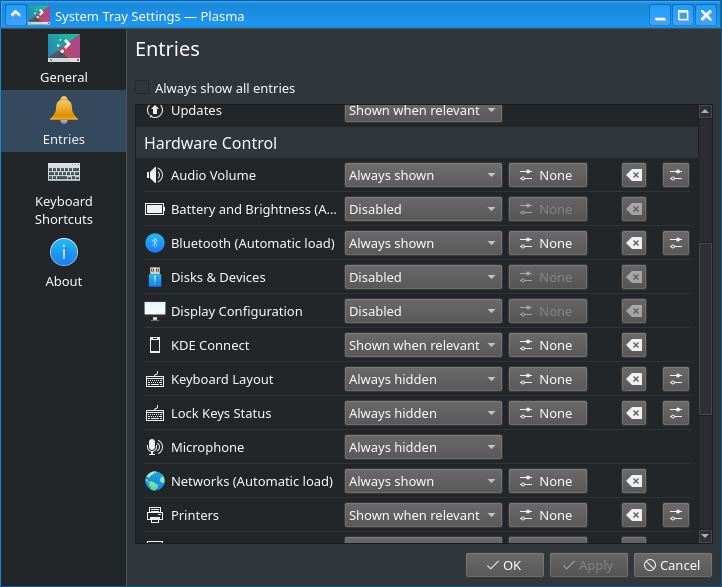Click the Audio Volume speaker icon
Viewport: 722px width, 587px height.
pyautogui.click(x=155, y=175)
